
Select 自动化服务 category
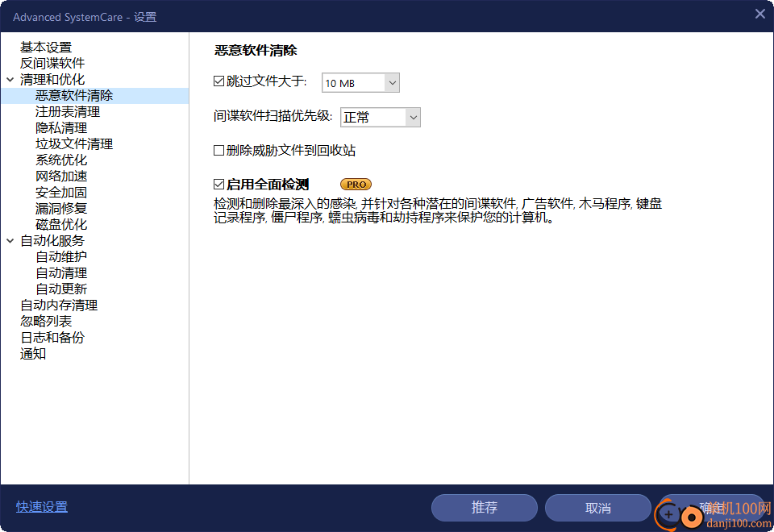click(52, 241)
